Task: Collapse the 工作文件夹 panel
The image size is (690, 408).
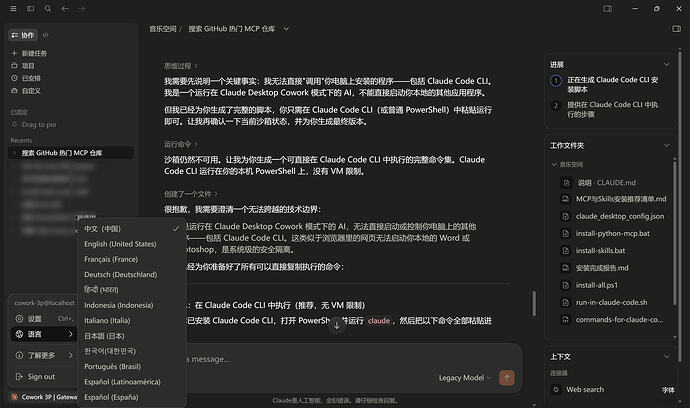Action: tap(667, 145)
